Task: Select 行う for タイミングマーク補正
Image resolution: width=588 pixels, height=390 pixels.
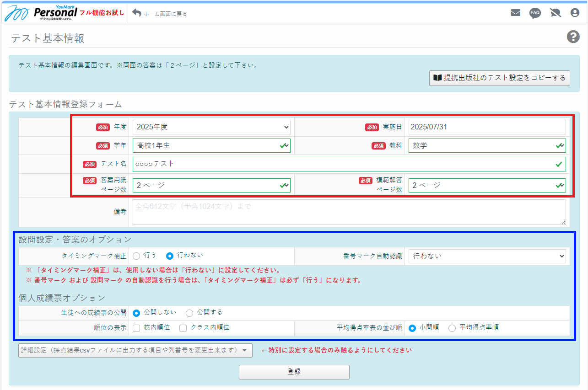Action: click(136, 256)
